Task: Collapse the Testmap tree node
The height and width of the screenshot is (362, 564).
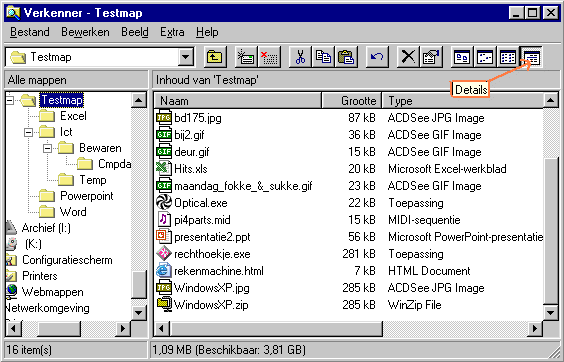Action: (10, 100)
